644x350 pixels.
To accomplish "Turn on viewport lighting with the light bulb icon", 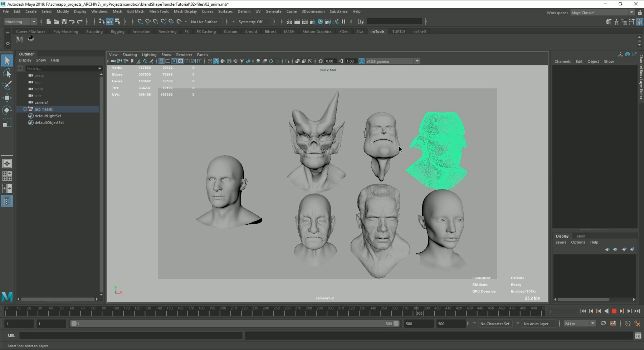I will point(242,61).
